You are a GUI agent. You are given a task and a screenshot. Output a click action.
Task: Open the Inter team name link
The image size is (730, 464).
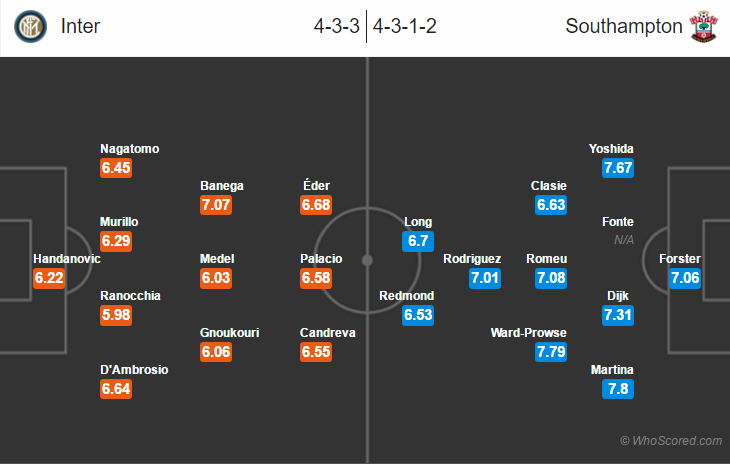(x=80, y=26)
